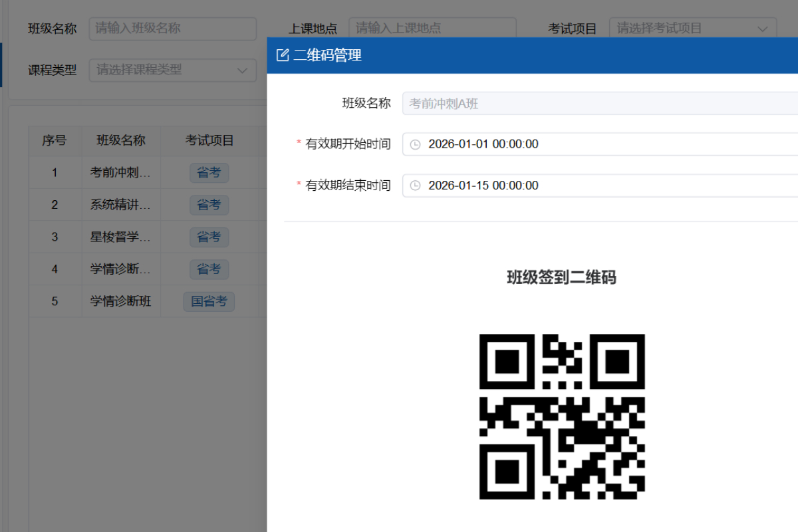Image resolution: width=798 pixels, height=532 pixels.
Task: Click the 省考 tag in row 3
Action: click(x=209, y=237)
